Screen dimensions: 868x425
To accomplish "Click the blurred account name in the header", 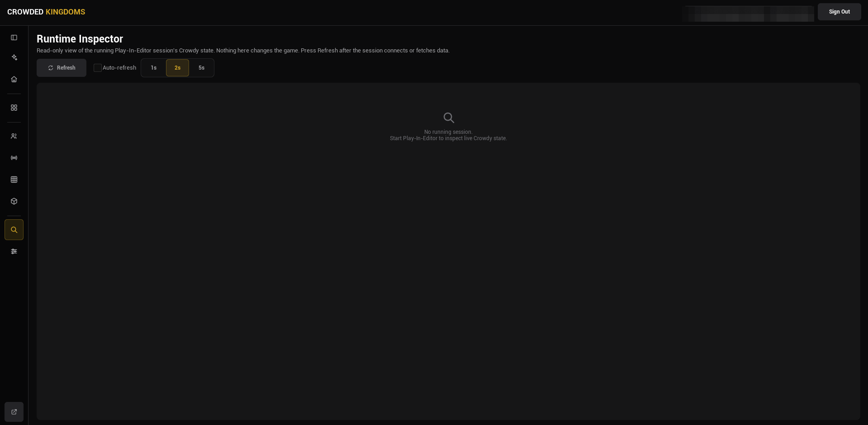I will (748, 14).
